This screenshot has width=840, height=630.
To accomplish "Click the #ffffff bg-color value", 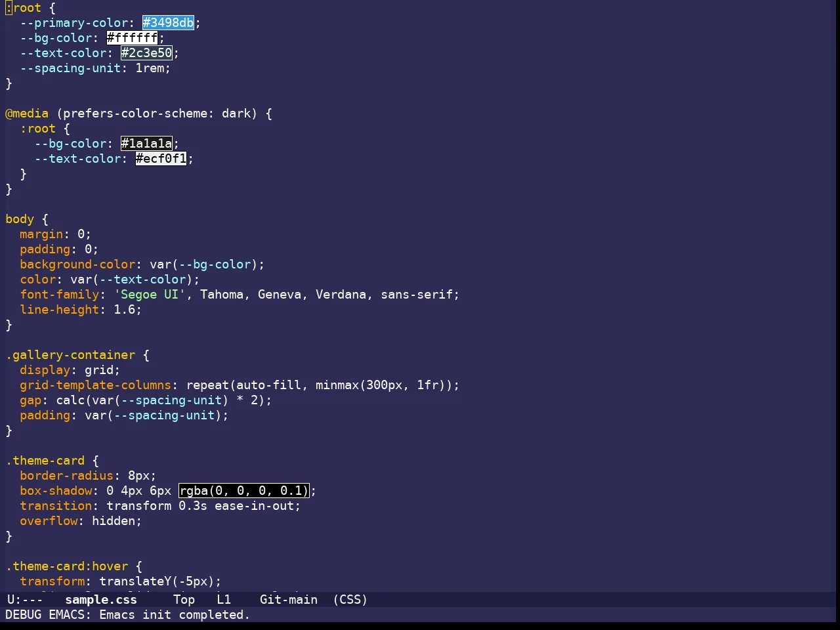I will pos(132,38).
